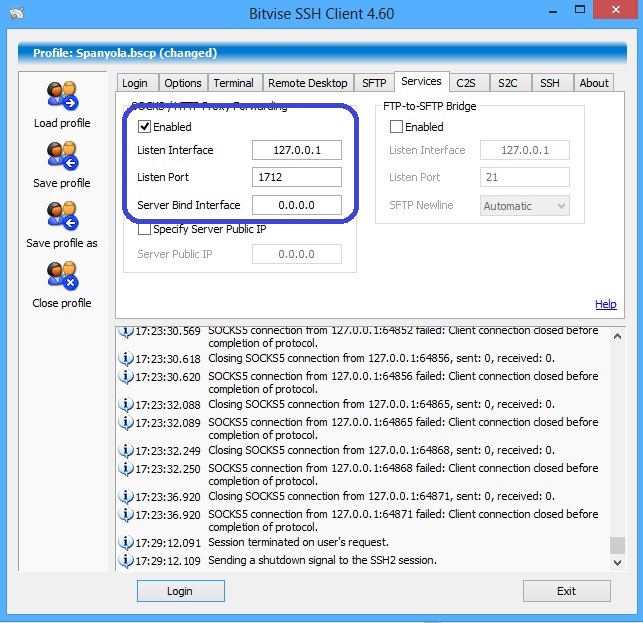This screenshot has width=643, height=623.
Task: Click the Close profile label
Action: pyautogui.click(x=62, y=303)
